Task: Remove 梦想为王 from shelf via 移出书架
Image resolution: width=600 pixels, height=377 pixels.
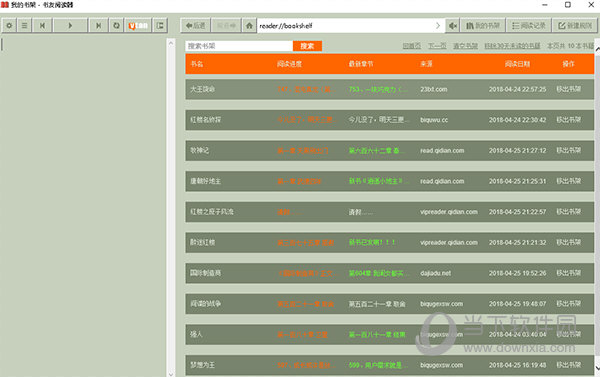Action: [x=569, y=365]
